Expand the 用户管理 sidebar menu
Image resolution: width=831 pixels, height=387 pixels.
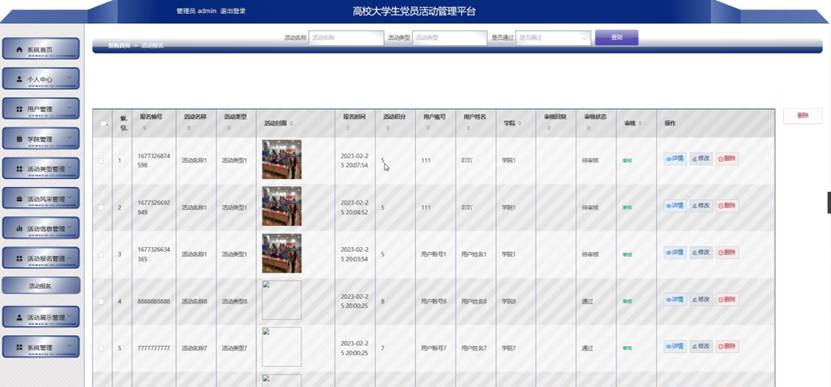41,108
